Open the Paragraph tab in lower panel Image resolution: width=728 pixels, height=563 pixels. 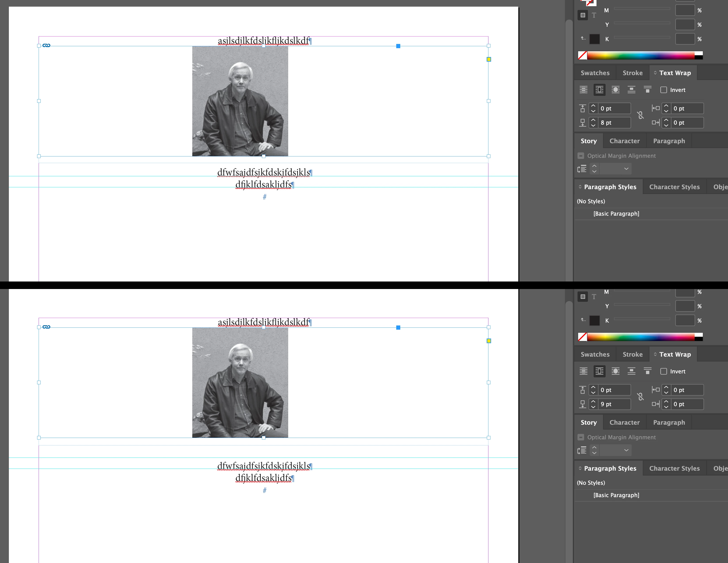(669, 422)
